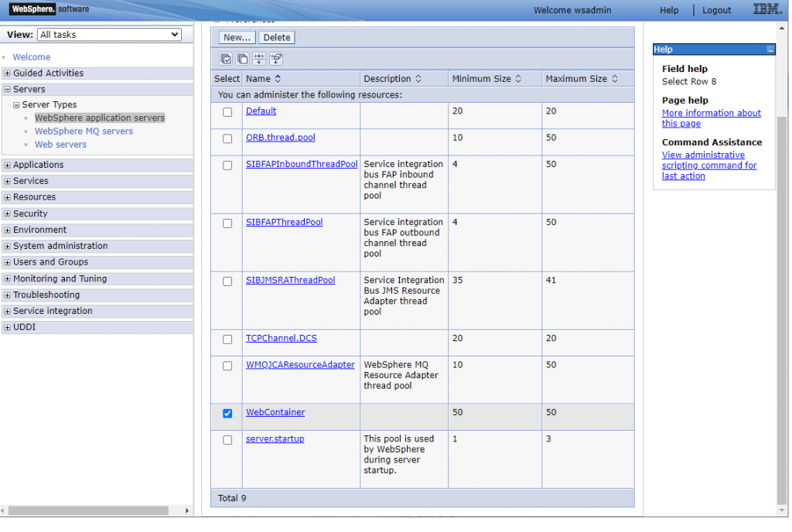Clear the filter value icon
The width and height of the screenshot is (792, 532).
click(x=276, y=59)
